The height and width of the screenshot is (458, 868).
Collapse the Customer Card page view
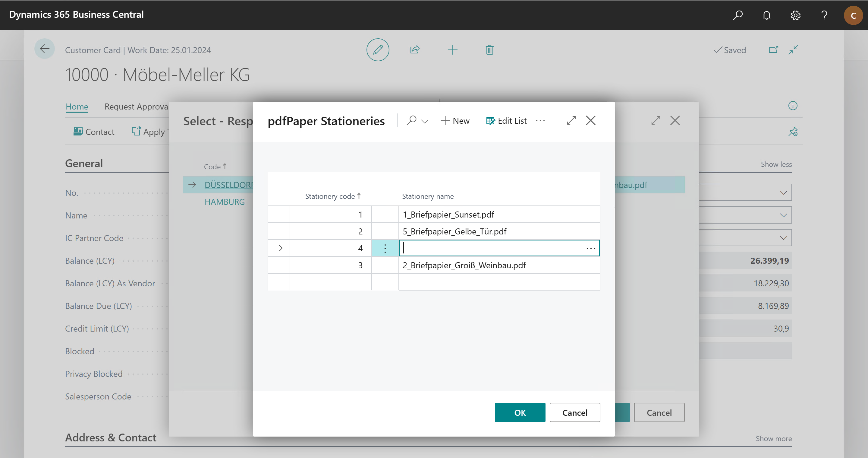(x=793, y=50)
